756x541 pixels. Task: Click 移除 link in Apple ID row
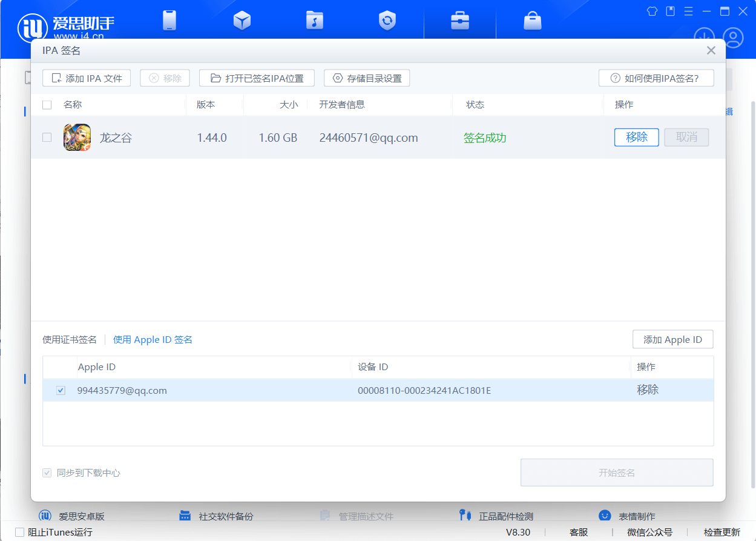click(647, 390)
